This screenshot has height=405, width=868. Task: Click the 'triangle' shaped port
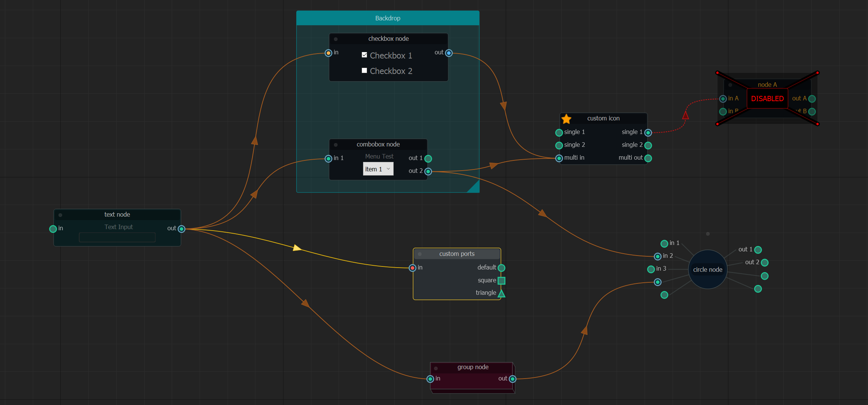[501, 294]
